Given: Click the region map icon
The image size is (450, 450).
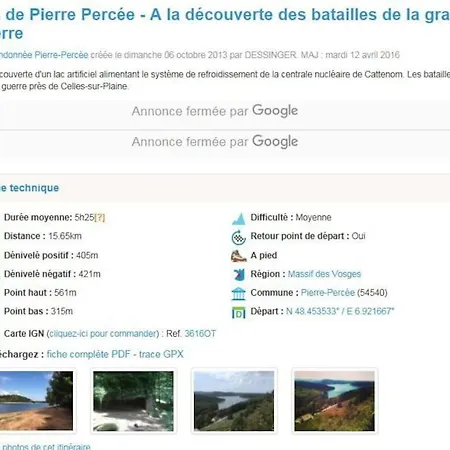Looking at the screenshot, I should (239, 274).
